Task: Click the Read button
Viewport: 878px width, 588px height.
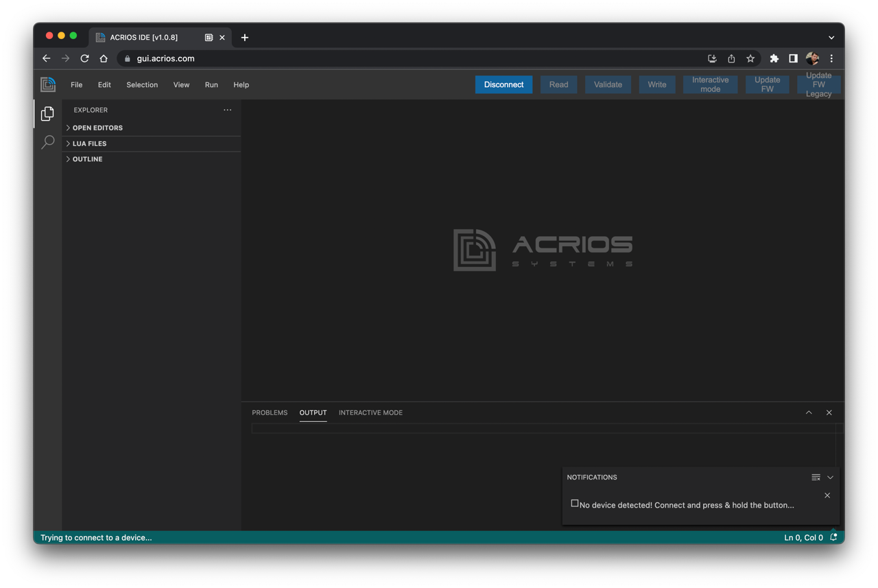Action: 558,84
